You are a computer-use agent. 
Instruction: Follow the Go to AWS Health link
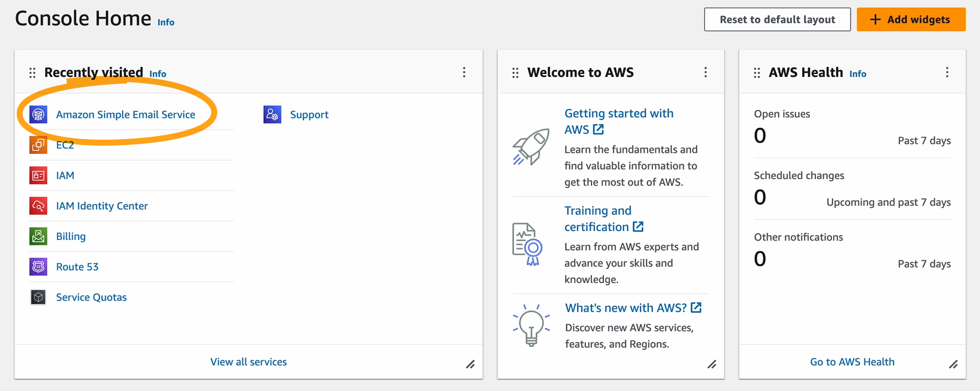[852, 362]
